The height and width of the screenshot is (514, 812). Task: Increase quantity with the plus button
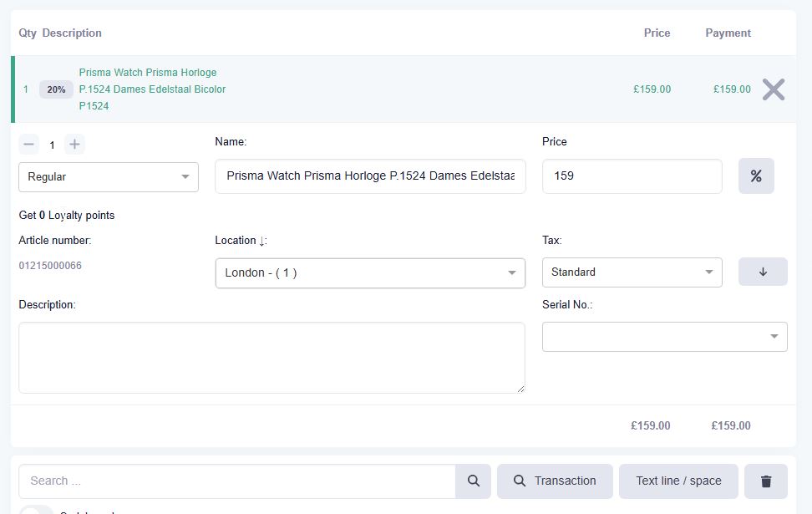pyautogui.click(x=74, y=144)
